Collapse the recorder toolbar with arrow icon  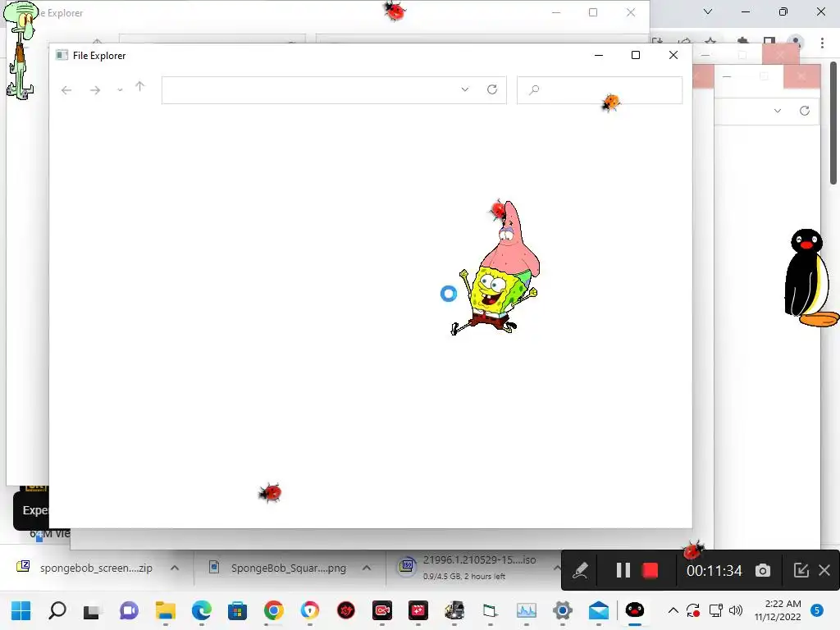coord(801,571)
